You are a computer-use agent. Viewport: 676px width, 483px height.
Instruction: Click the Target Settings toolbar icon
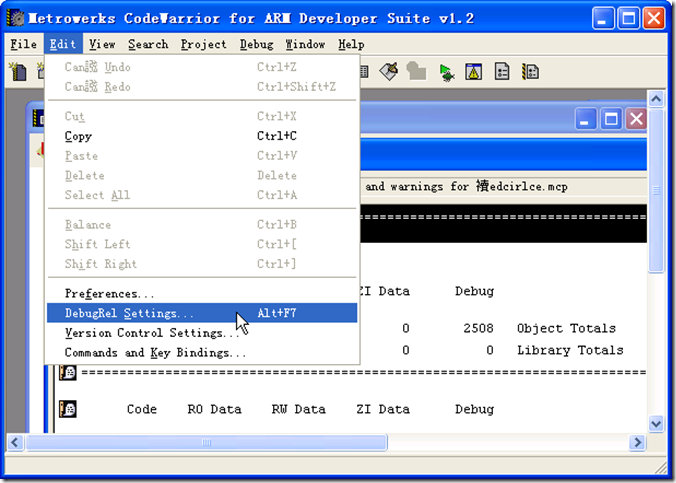pos(502,72)
